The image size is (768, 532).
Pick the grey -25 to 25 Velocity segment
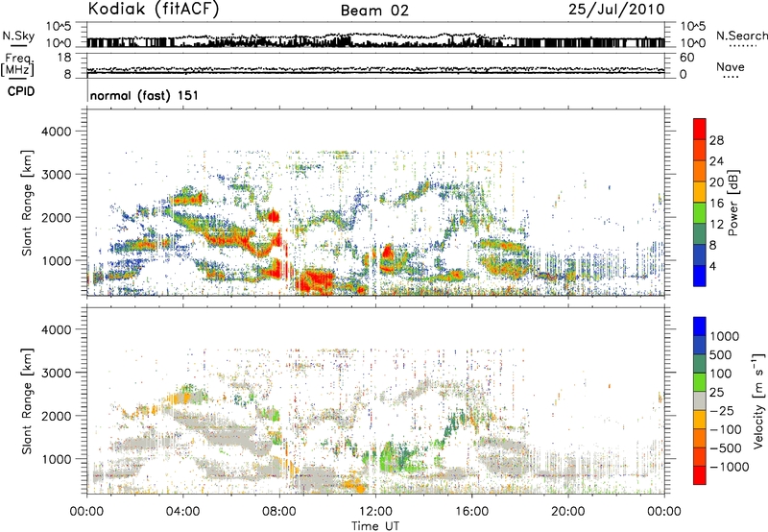(700, 401)
